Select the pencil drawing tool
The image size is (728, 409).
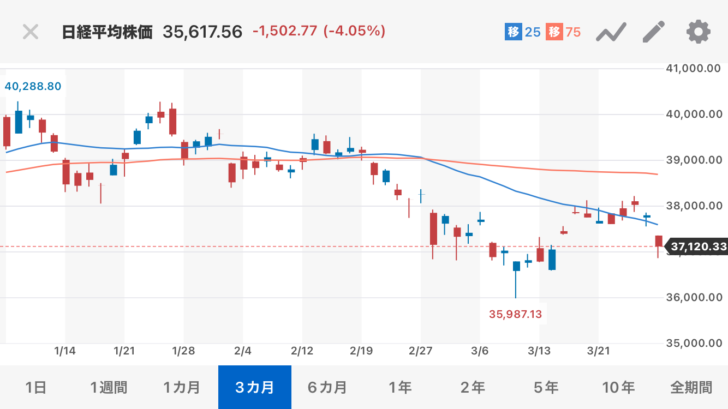click(653, 32)
